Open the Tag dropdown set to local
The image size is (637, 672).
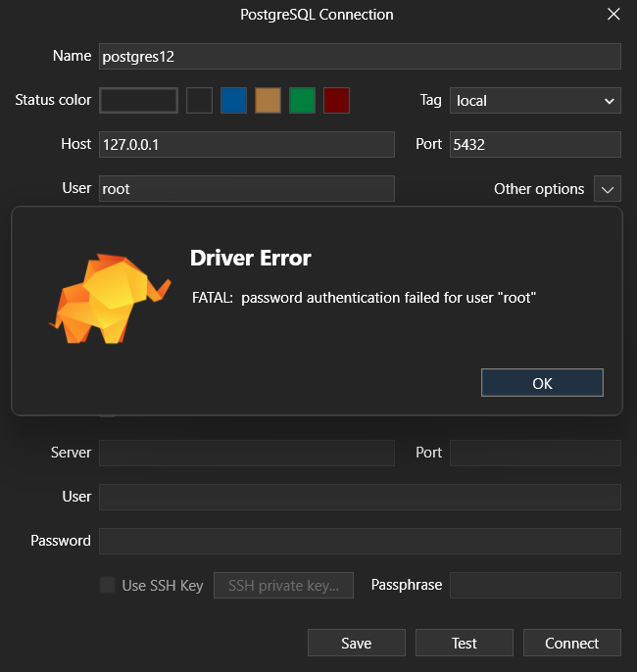[x=535, y=100]
